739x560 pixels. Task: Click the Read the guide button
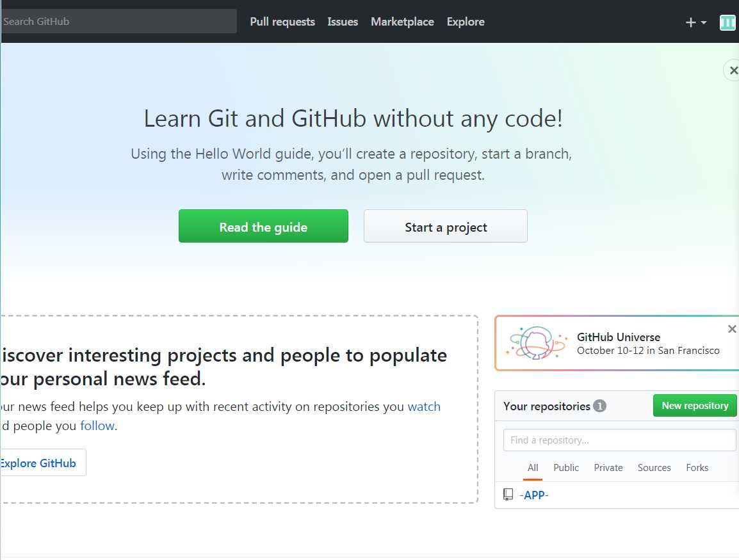(x=263, y=226)
